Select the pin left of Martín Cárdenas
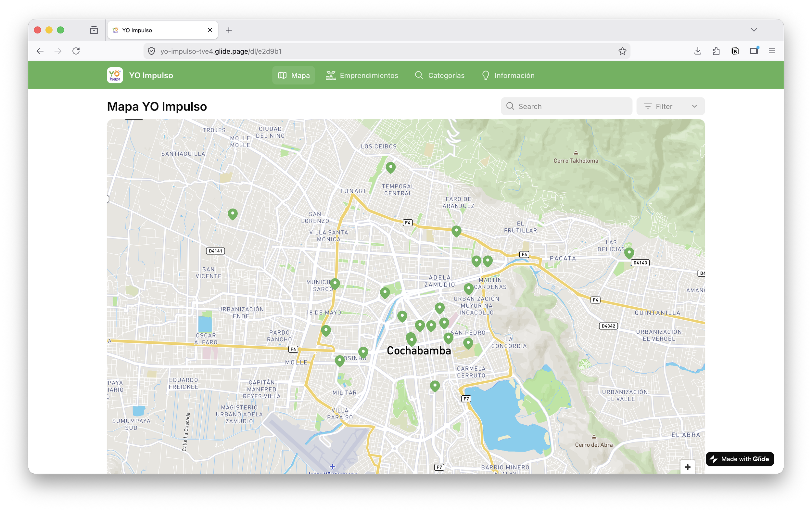812x511 pixels. 468,289
